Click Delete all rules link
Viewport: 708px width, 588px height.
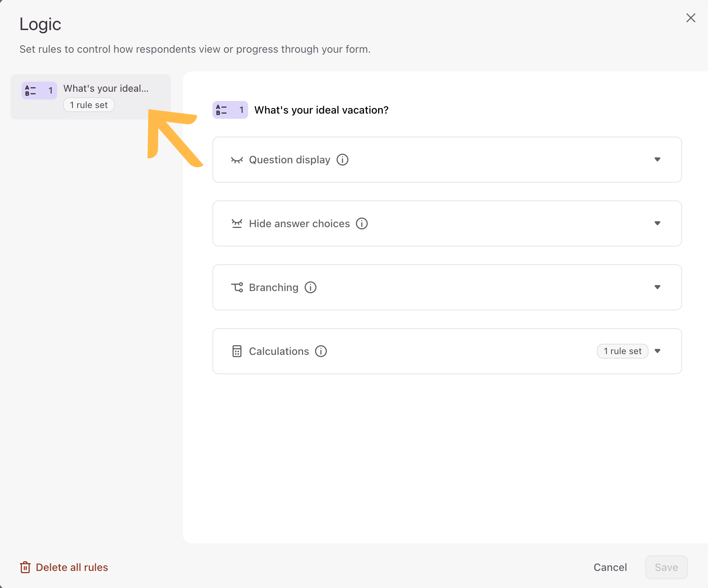tap(72, 567)
